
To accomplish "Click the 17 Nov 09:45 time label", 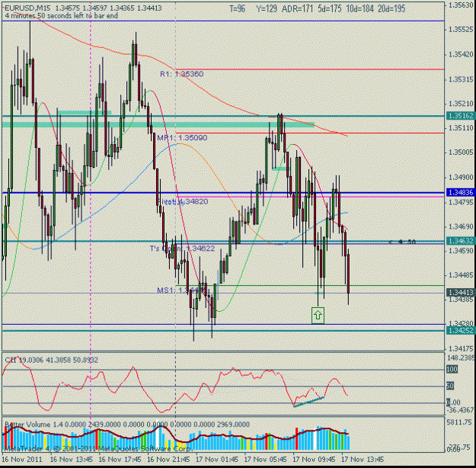I will (315, 459).
